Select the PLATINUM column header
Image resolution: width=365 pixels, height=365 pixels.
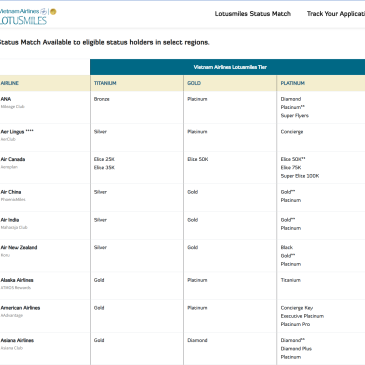coord(293,83)
